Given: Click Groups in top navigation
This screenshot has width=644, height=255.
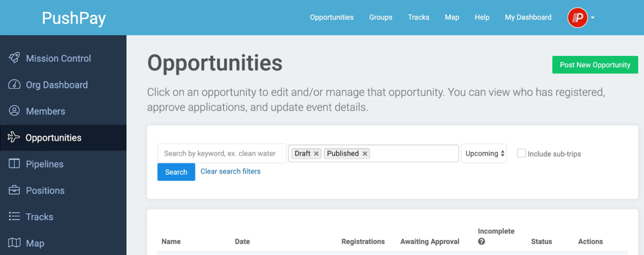Looking at the screenshot, I should 381,18.
